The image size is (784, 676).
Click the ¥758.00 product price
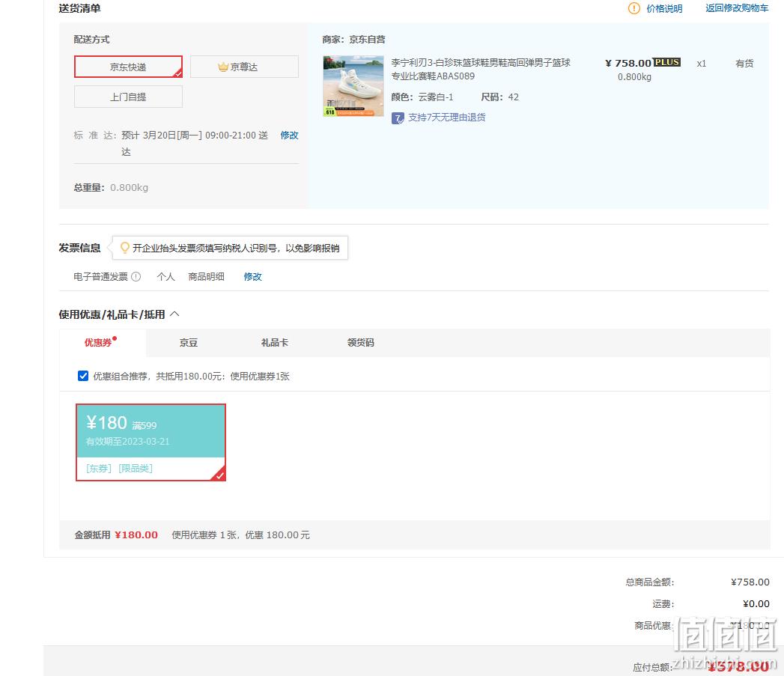[628, 63]
